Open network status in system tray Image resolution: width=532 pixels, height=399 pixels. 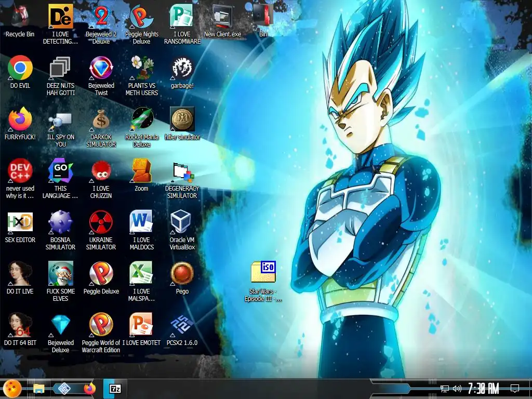pyautogui.click(x=444, y=389)
